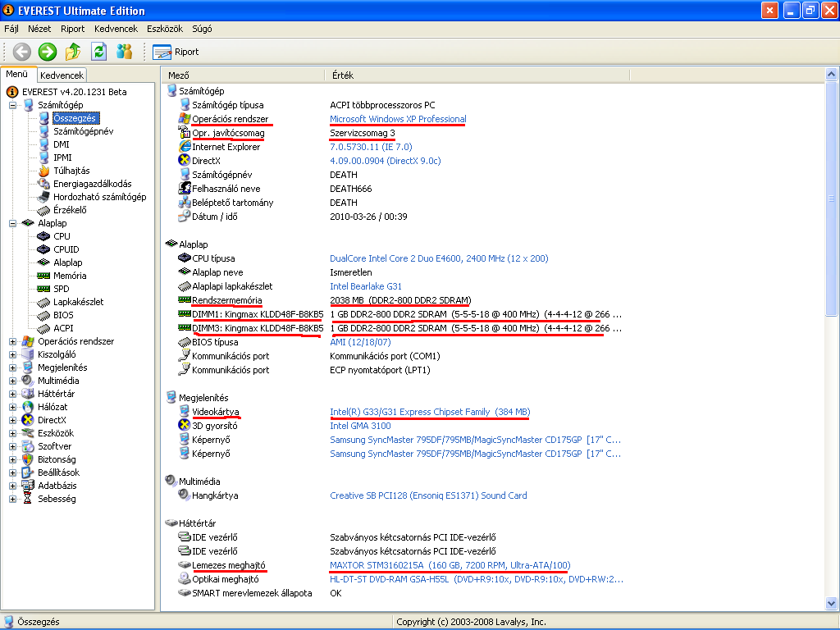The image size is (840, 630).
Task: Click the Up folder toolbar icon
Action: tap(73, 52)
